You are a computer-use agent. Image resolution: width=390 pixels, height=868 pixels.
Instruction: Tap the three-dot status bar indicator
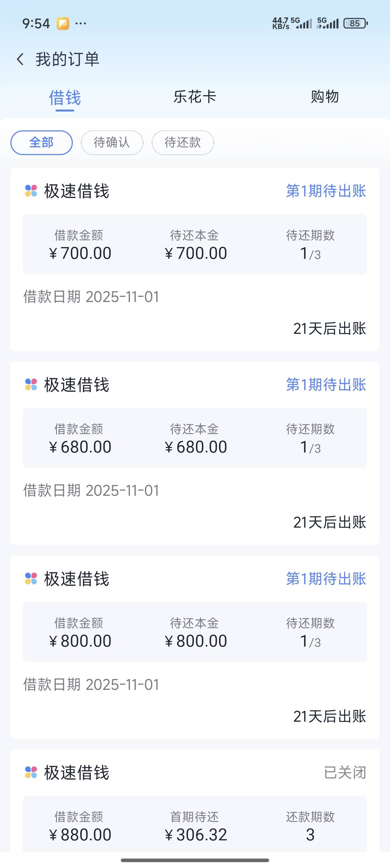[x=81, y=24]
